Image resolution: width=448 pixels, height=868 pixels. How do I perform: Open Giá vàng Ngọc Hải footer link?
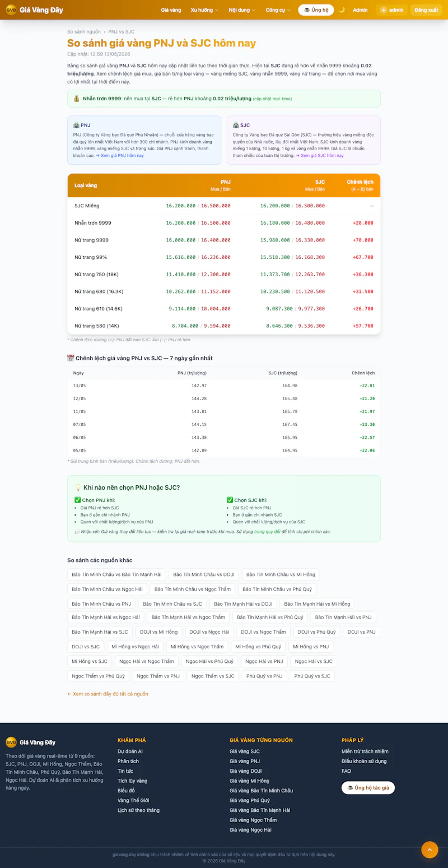click(x=250, y=830)
